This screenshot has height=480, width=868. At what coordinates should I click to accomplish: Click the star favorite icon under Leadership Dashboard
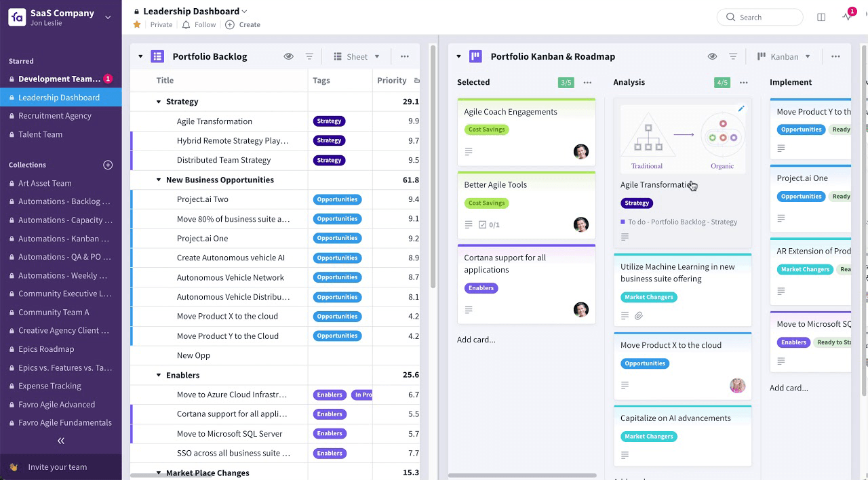(x=137, y=24)
